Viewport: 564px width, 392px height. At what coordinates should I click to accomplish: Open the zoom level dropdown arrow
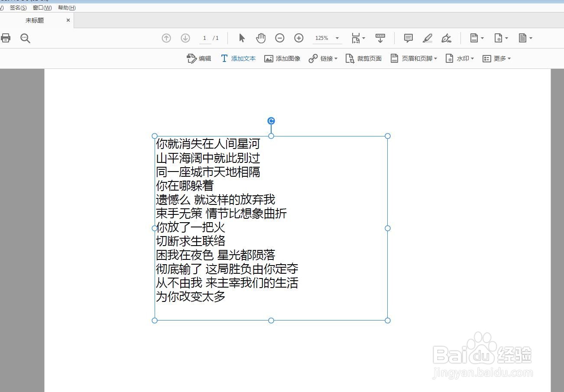tap(337, 38)
